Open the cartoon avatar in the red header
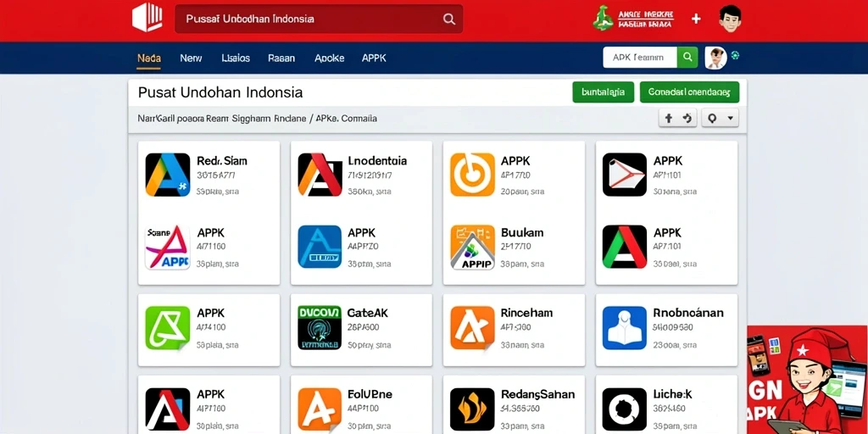The image size is (868, 434). tap(730, 19)
